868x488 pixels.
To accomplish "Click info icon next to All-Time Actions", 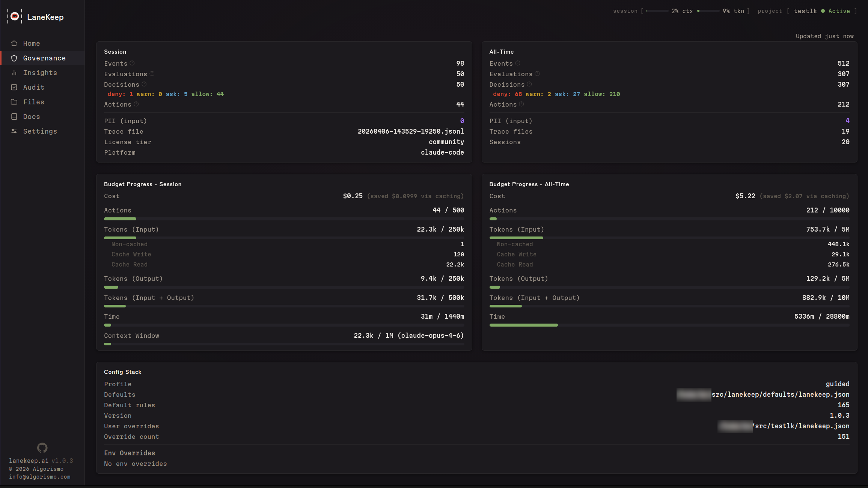I will (x=521, y=104).
